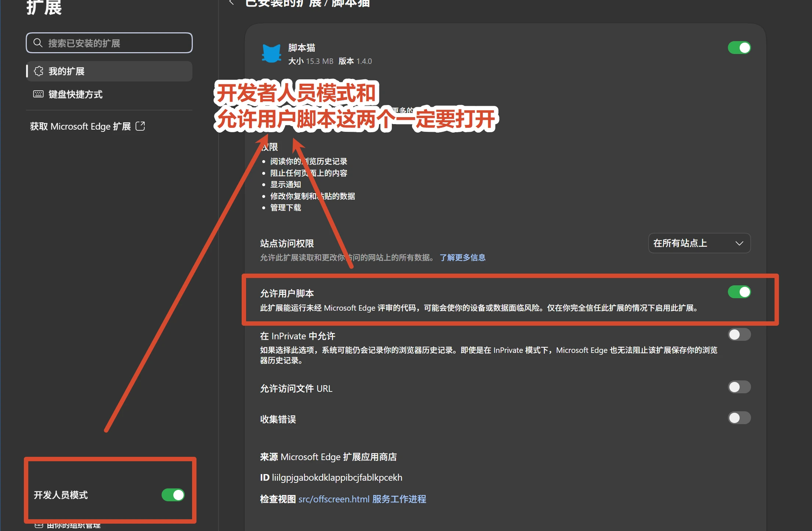The width and height of the screenshot is (812, 531).
Task: Toggle the 允许用户脚本 switch
Action: [x=739, y=292]
